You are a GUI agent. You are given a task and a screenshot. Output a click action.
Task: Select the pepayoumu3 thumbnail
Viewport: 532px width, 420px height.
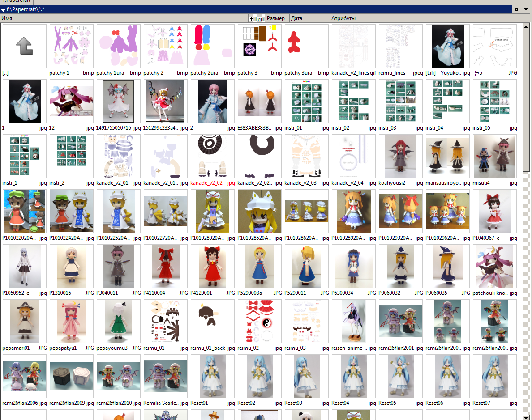(x=118, y=321)
